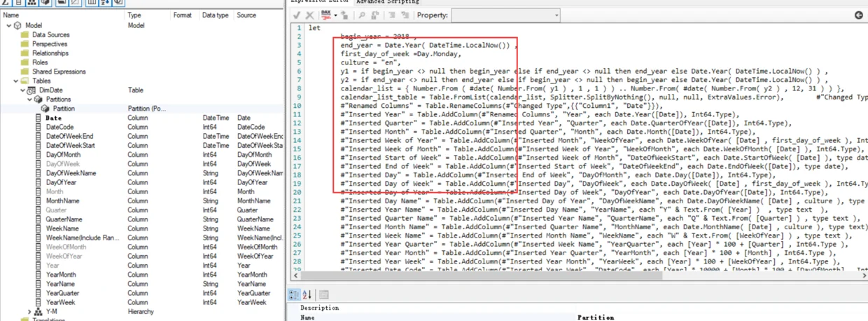
Task: Select the Y-M hierarchy item
Action: pos(52,312)
